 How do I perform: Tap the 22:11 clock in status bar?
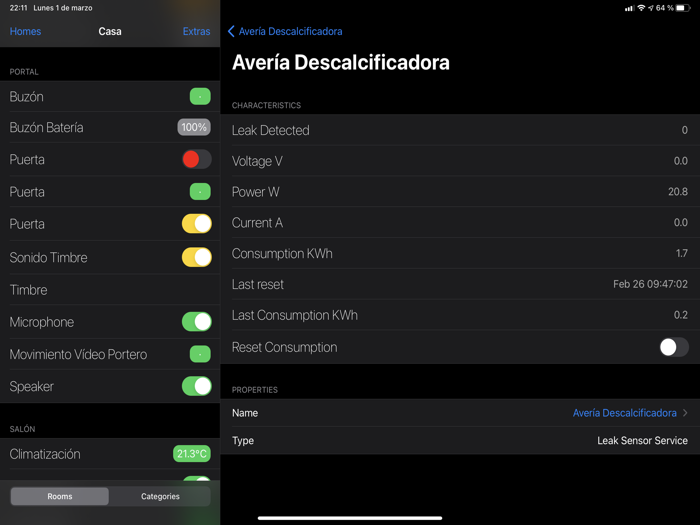coord(18,8)
